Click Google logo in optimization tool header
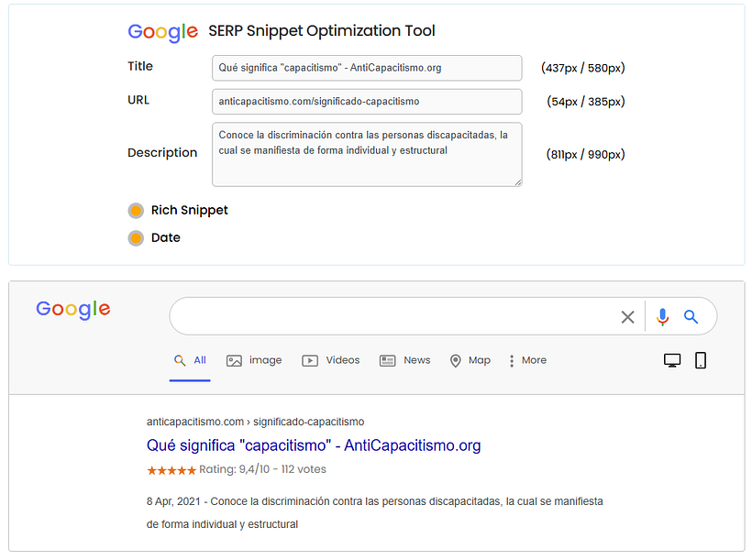Screen dimensions: 752x560 point(162,32)
